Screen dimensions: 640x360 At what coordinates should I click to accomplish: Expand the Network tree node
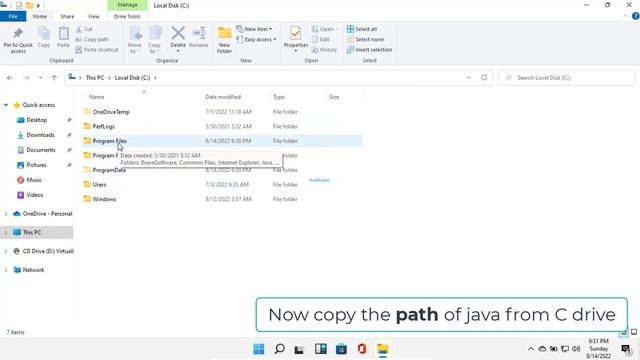(6, 270)
